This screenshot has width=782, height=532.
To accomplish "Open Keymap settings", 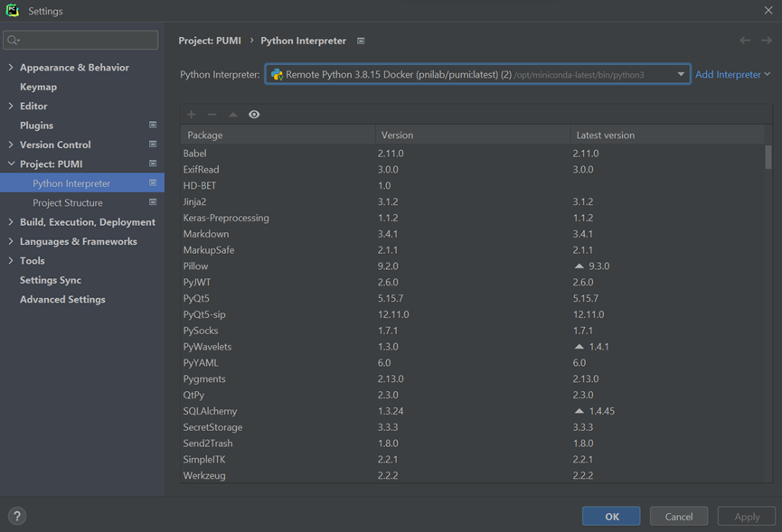I will click(x=38, y=87).
